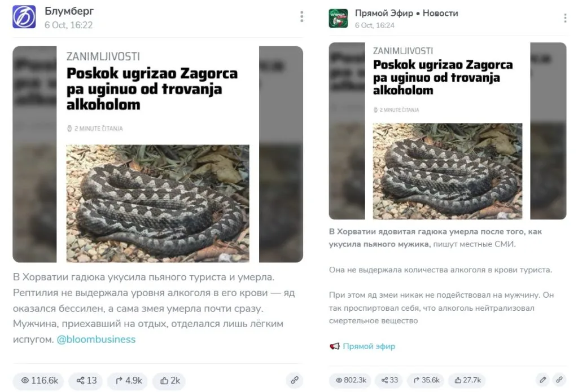
Task: Click the 116.6k views counter
Action: point(39,381)
